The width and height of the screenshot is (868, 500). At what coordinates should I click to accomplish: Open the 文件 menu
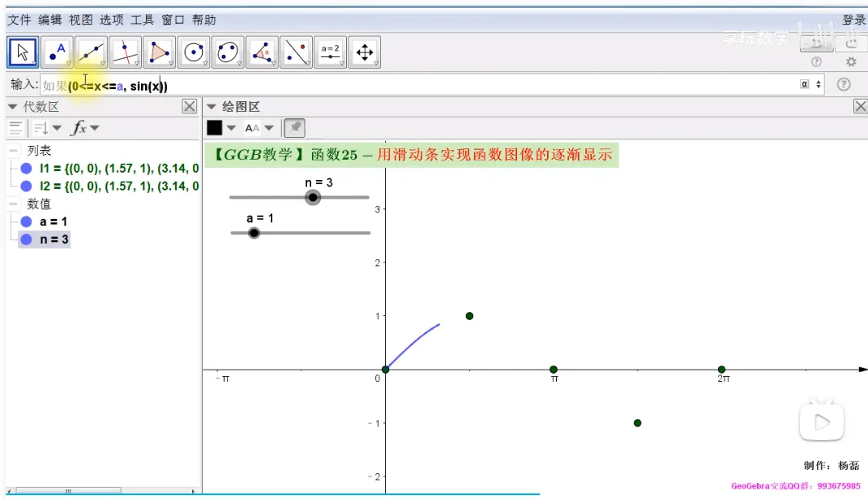[x=19, y=19]
